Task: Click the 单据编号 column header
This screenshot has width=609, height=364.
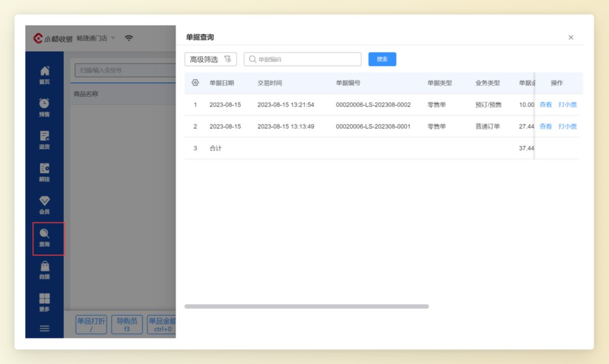Action: point(348,83)
